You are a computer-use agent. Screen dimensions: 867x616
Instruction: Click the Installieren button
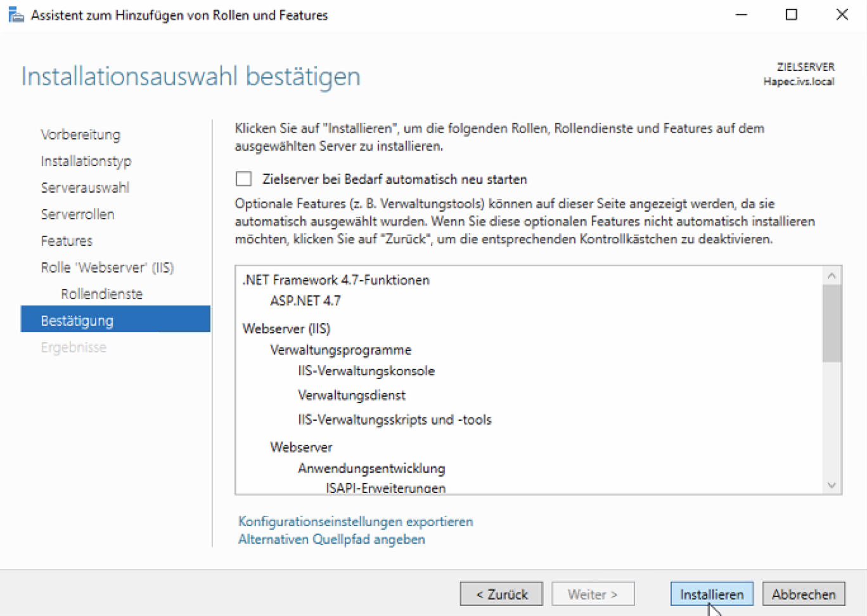[x=711, y=594]
